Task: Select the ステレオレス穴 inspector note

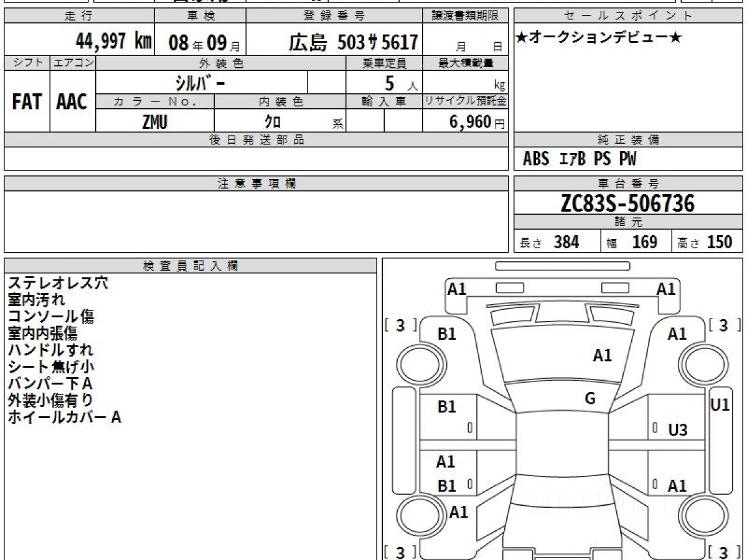Action: (x=58, y=283)
